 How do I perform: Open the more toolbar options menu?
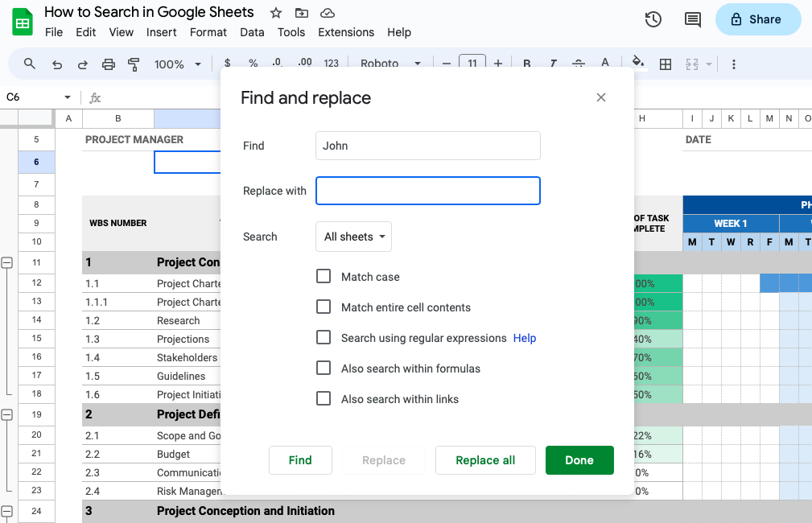click(x=733, y=64)
